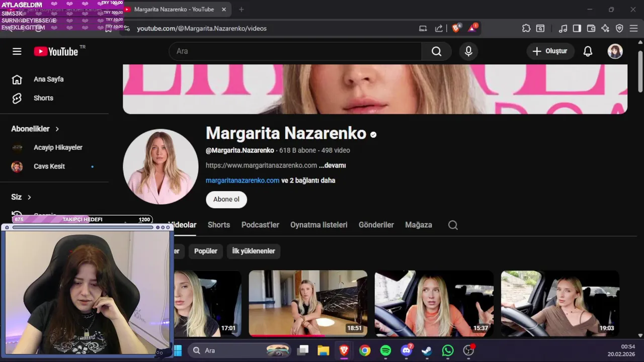Image resolution: width=644 pixels, height=362 pixels.
Task: Open OBS Studio from taskbar
Action: (x=468, y=350)
